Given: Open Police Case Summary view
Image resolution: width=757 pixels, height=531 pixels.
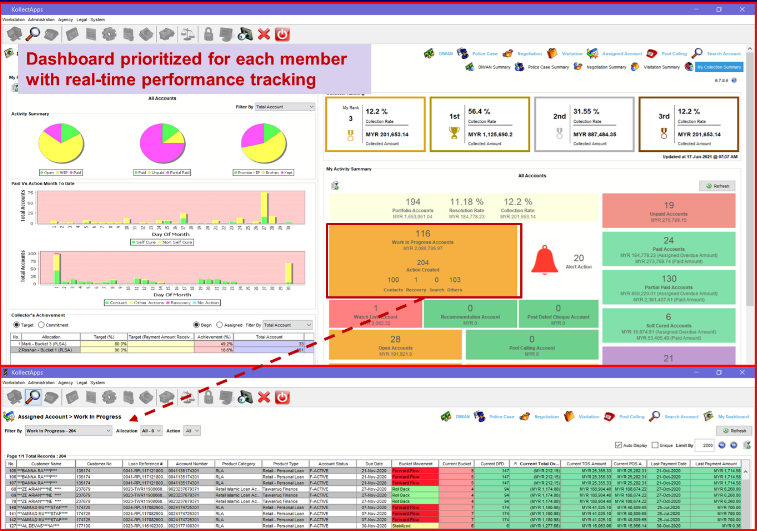Looking at the screenshot, I should [542, 67].
